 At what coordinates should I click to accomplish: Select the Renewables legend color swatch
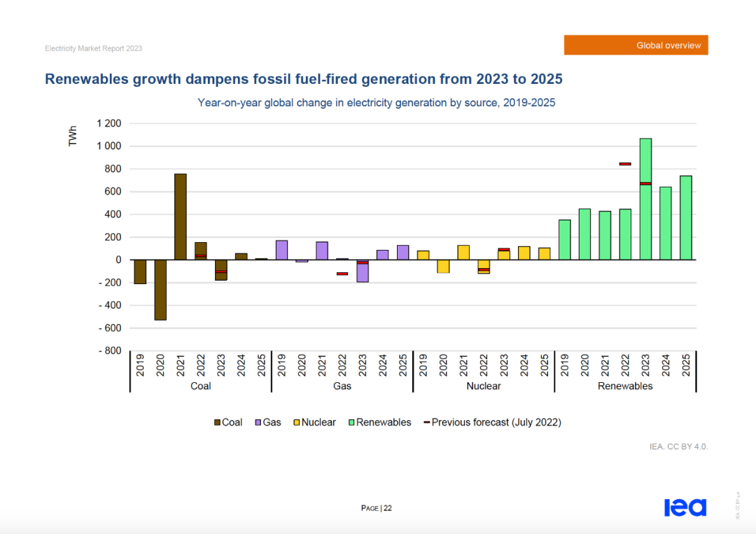pyautogui.click(x=352, y=423)
